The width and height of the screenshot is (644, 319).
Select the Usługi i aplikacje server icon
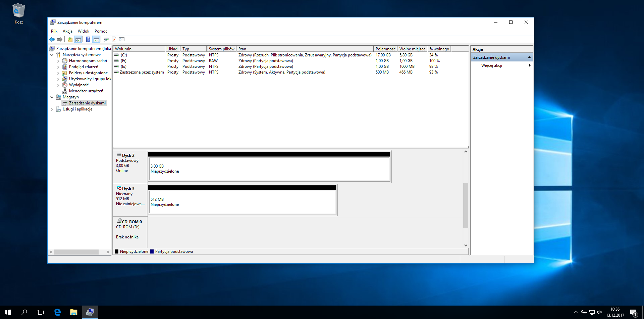pyautogui.click(x=58, y=109)
